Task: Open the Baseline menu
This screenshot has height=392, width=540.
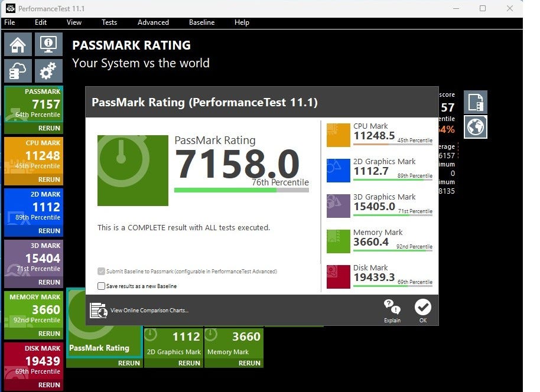Action: pos(202,22)
